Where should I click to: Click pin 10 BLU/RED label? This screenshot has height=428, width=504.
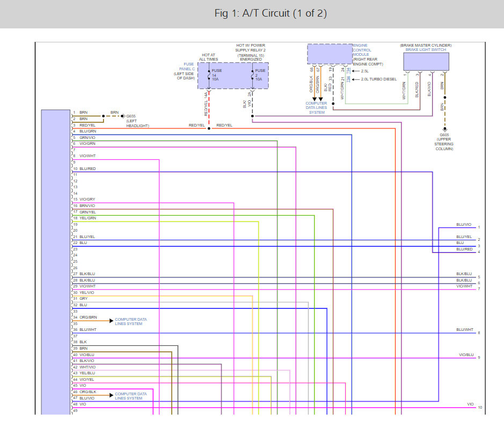click(x=87, y=168)
